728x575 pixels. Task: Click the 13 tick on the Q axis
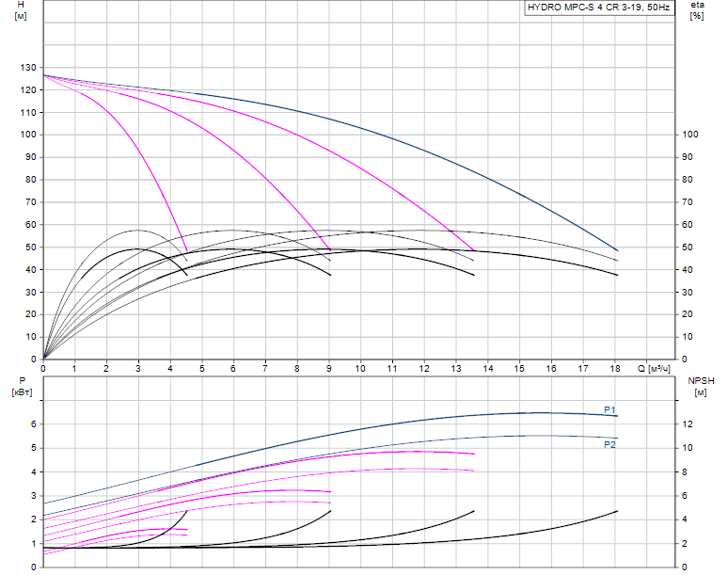click(456, 368)
